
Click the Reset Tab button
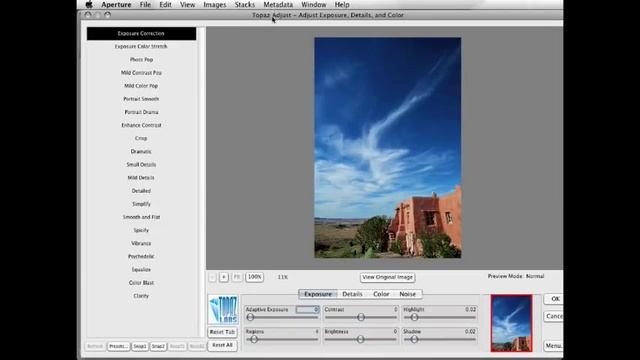tap(222, 332)
